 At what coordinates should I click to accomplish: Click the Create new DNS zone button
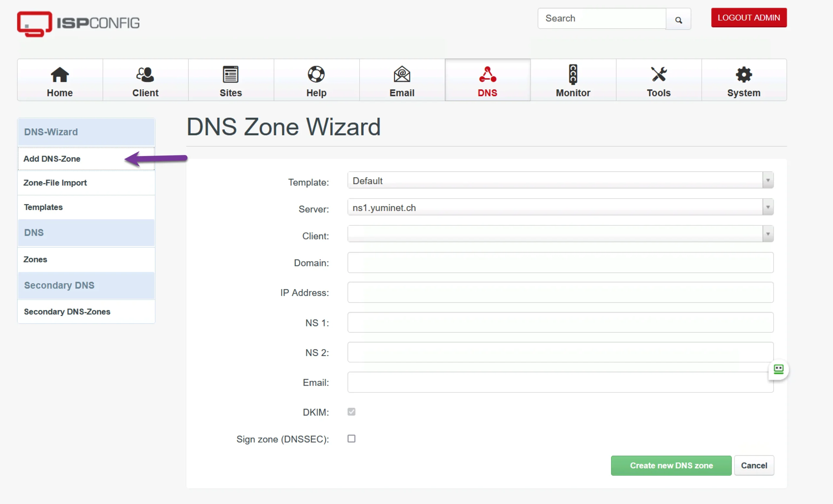tap(671, 466)
